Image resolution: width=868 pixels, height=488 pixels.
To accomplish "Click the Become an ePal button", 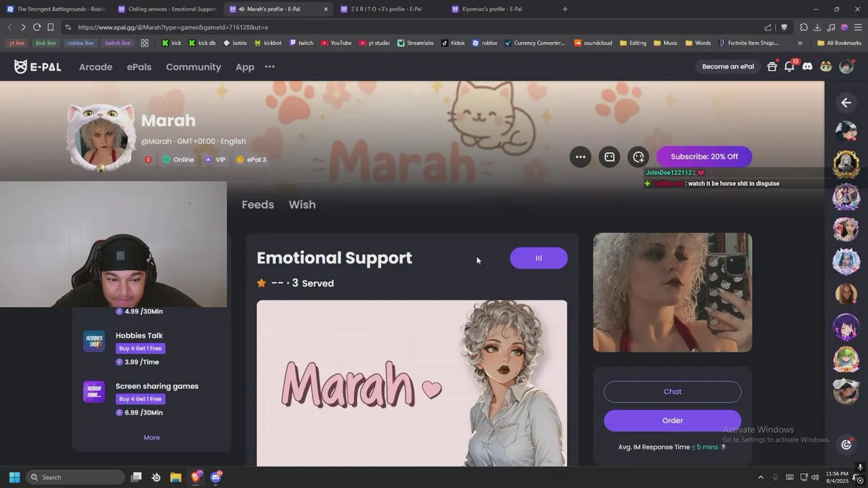I will [728, 66].
